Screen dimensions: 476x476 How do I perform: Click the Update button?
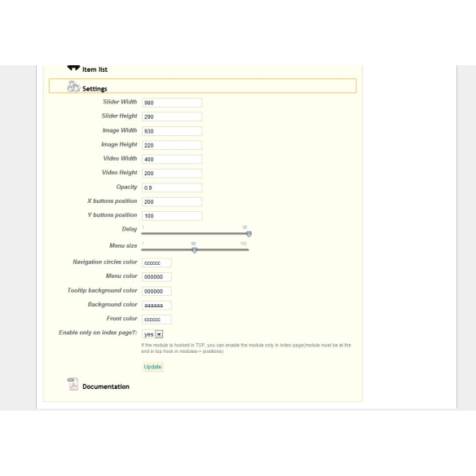tap(152, 367)
